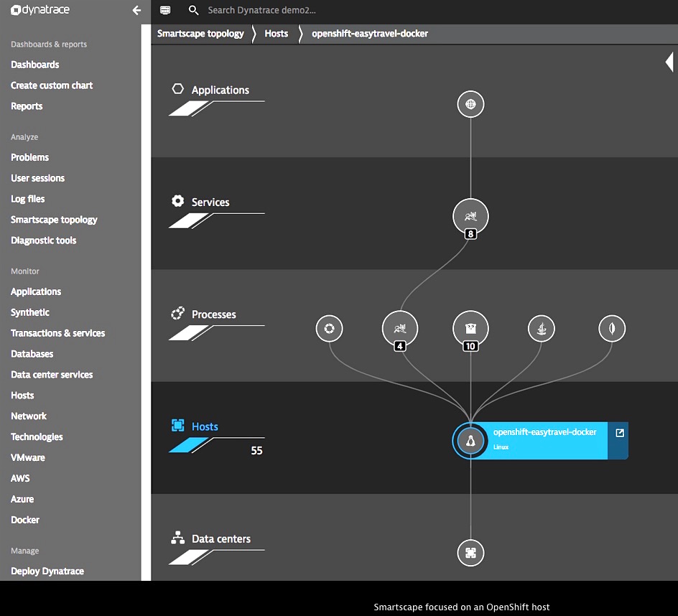678x616 pixels.
Task: Click the process node with badge 4
Action: click(x=400, y=329)
